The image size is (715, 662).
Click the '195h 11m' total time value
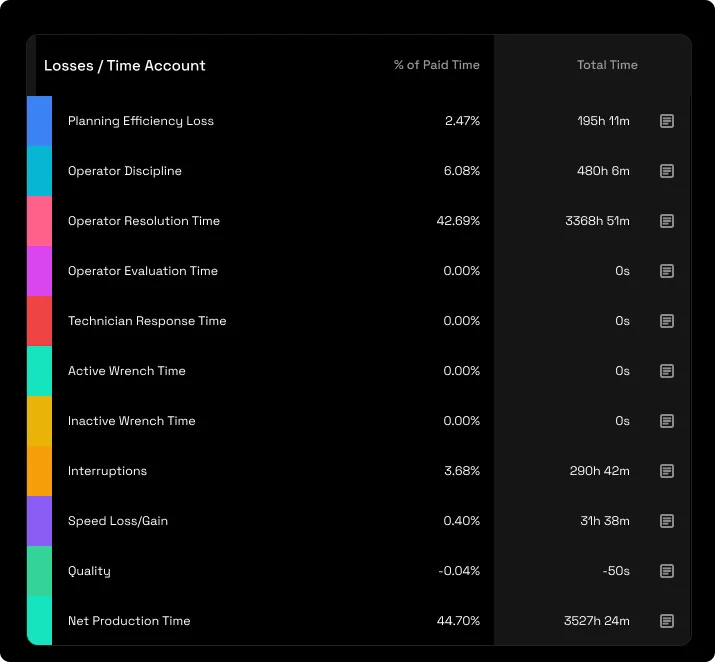pyautogui.click(x=603, y=121)
